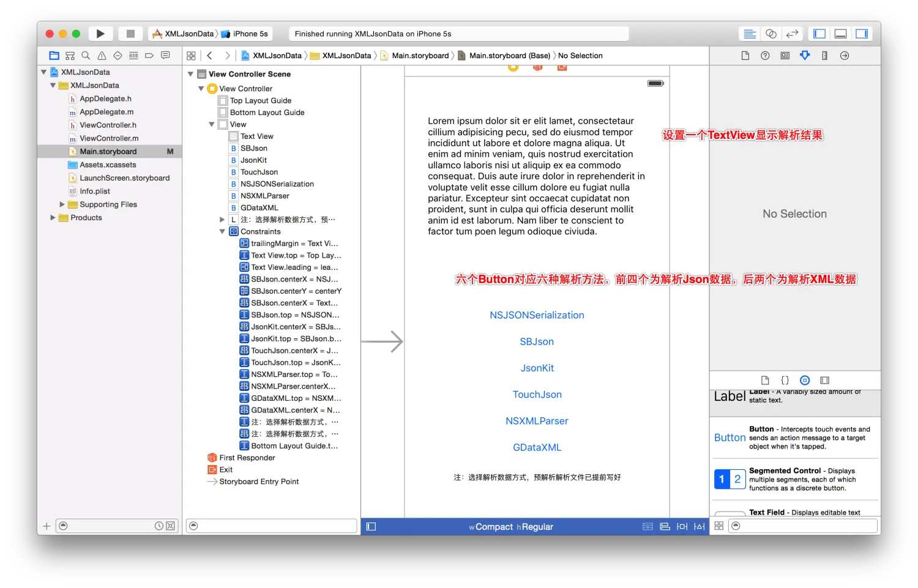The image size is (918, 588).
Task: Run the project with the Play button
Action: pos(100,34)
